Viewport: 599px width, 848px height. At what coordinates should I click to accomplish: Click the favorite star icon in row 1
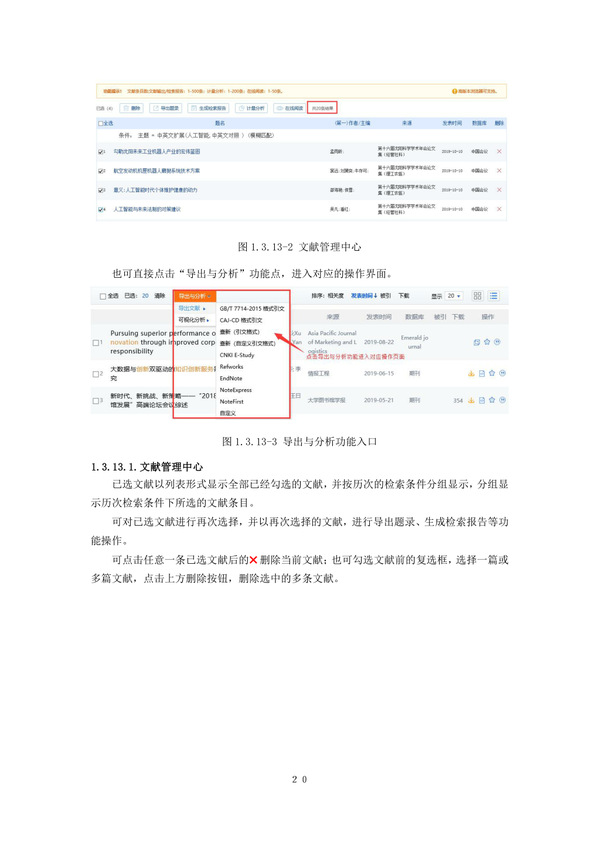[x=487, y=342]
